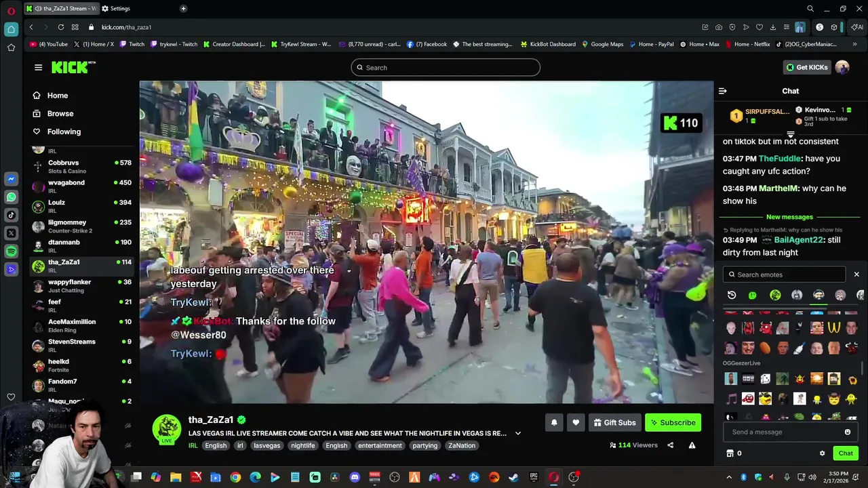868x488 pixels.
Task: Close the emote picker panel
Action: pos(856,274)
